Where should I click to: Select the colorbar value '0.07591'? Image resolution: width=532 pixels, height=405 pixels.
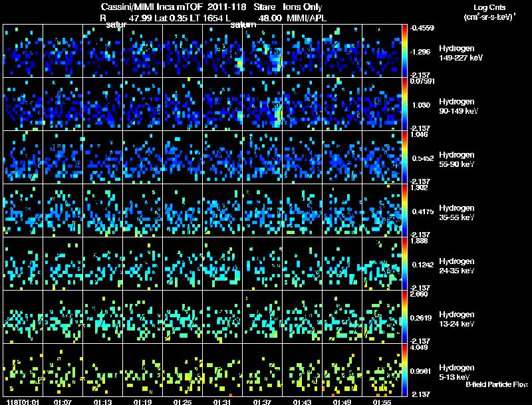tap(422, 81)
